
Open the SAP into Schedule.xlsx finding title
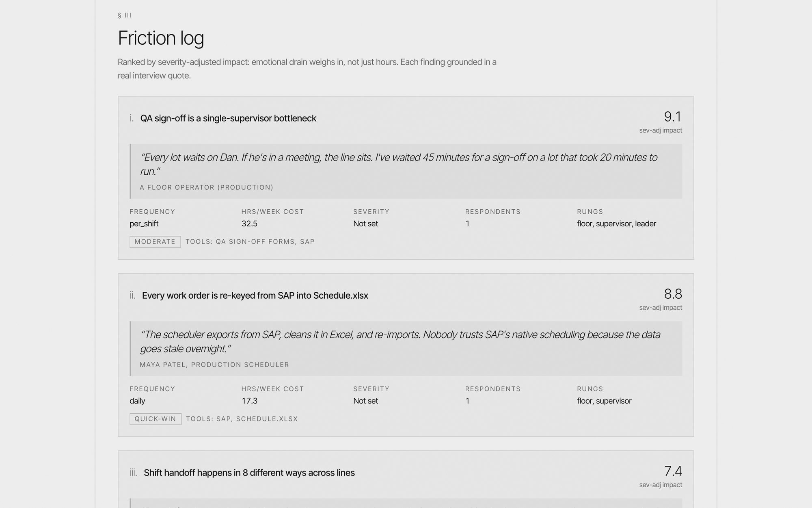pos(255,295)
